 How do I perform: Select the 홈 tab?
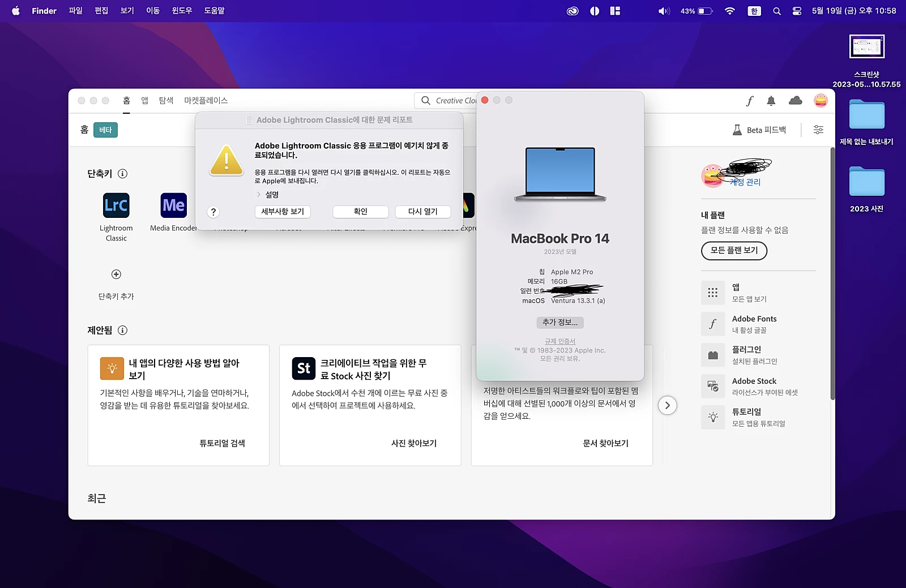(x=126, y=100)
